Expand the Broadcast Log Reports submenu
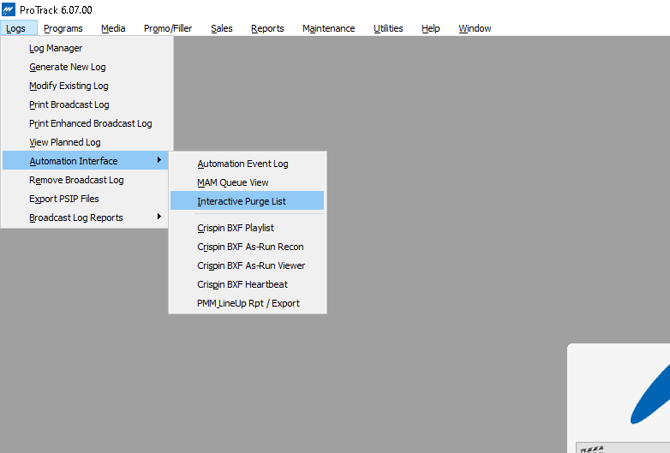Screen dimensions: 670x453 click(x=85, y=217)
